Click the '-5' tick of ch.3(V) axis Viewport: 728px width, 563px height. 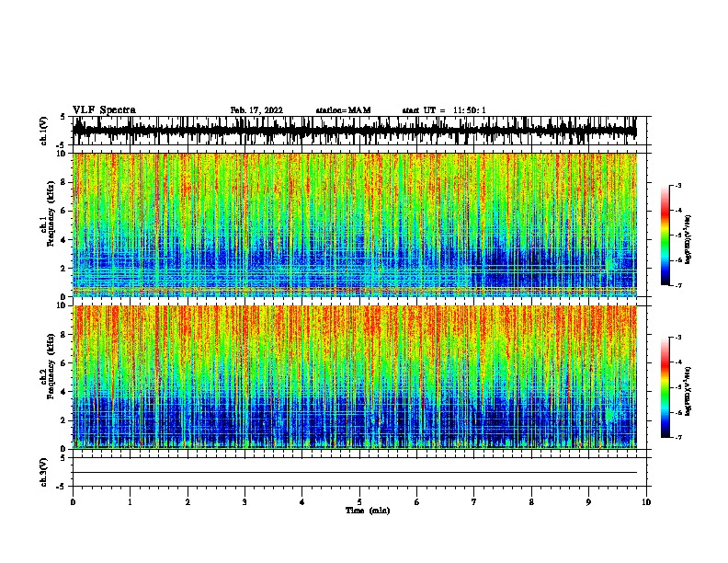click(x=61, y=487)
